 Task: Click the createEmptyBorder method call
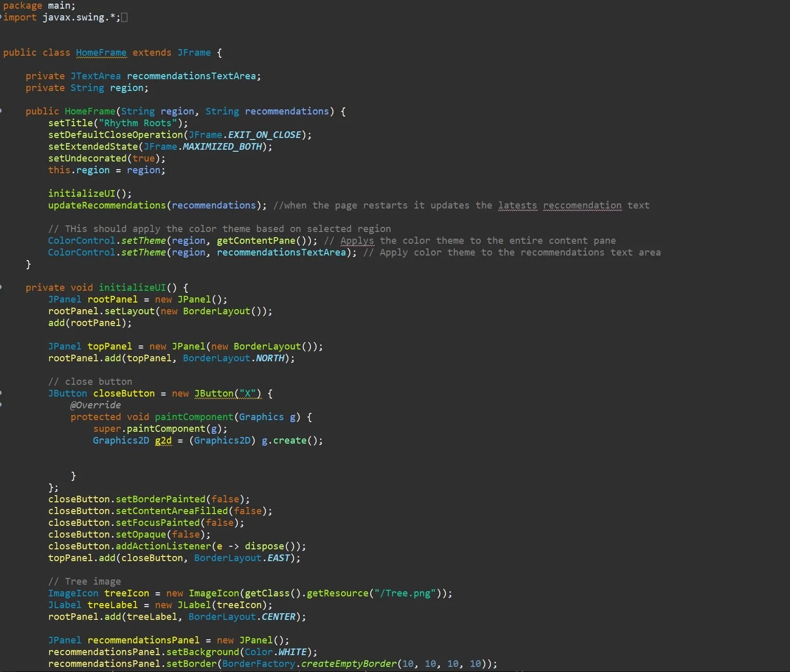(x=349, y=664)
